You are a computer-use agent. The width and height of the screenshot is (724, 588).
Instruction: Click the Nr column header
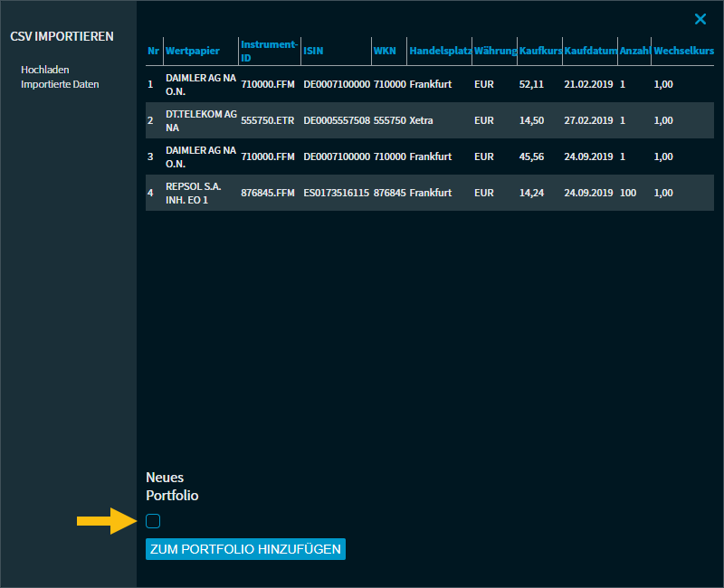coord(153,51)
